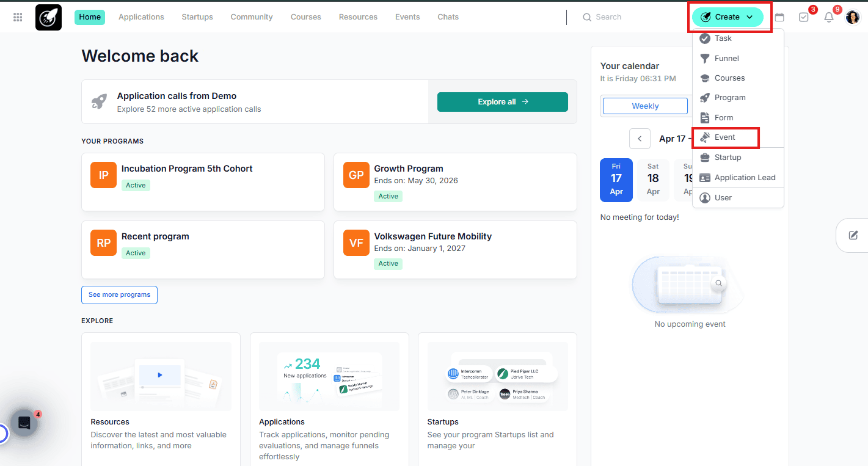Viewport: 868px width, 466px height.
Task: Open the notifications bell
Action: click(x=829, y=17)
